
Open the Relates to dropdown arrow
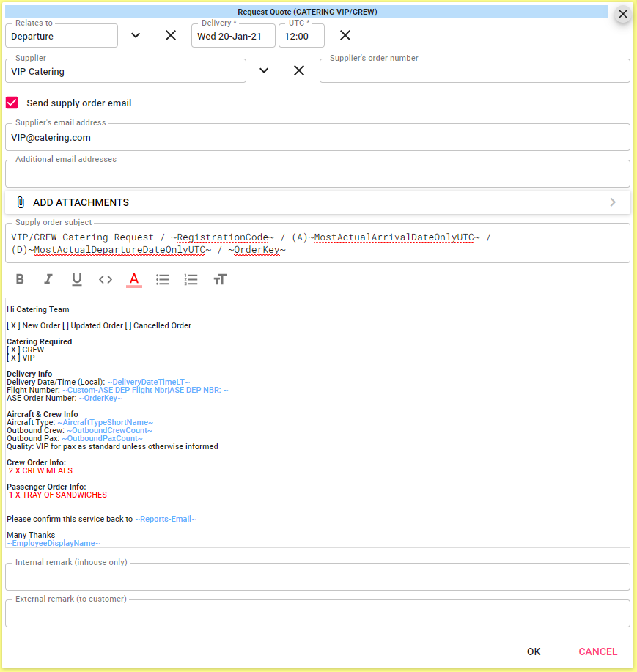tap(136, 36)
